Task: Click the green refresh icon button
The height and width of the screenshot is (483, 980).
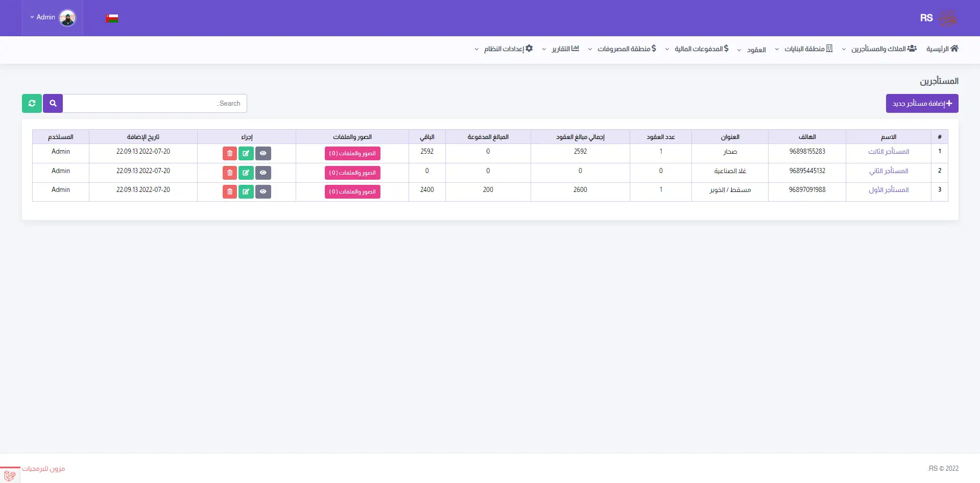Action: click(32, 103)
